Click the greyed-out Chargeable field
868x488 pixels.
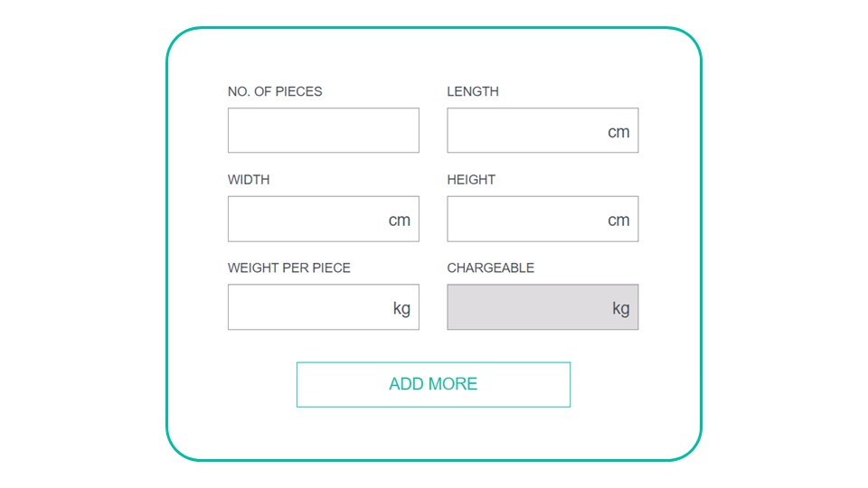click(x=542, y=307)
